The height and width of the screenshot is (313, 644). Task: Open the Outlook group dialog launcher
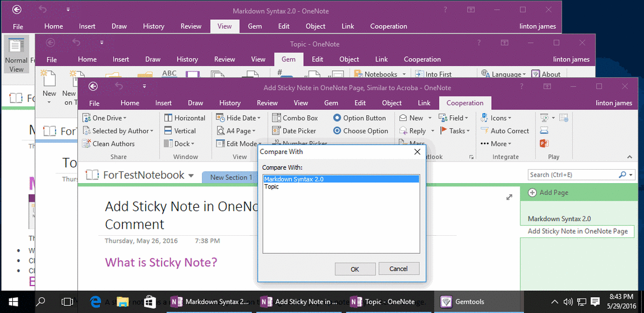(x=471, y=157)
